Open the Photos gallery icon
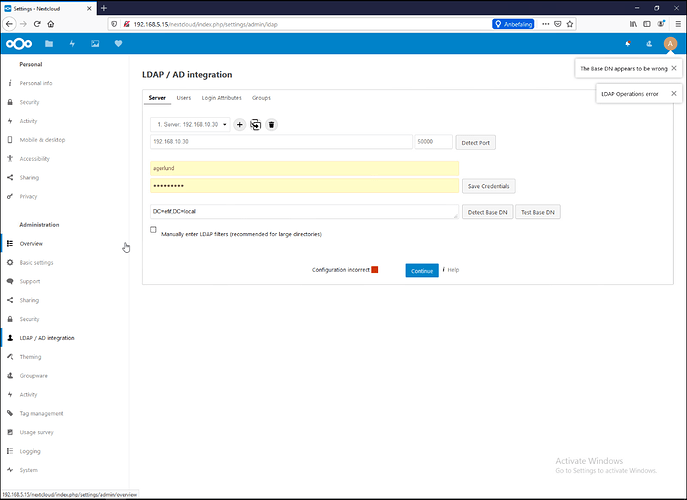 pos(95,43)
